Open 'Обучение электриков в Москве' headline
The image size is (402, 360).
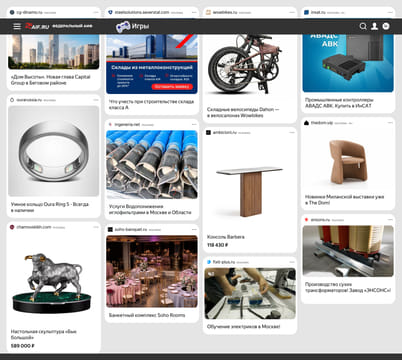click(243, 327)
